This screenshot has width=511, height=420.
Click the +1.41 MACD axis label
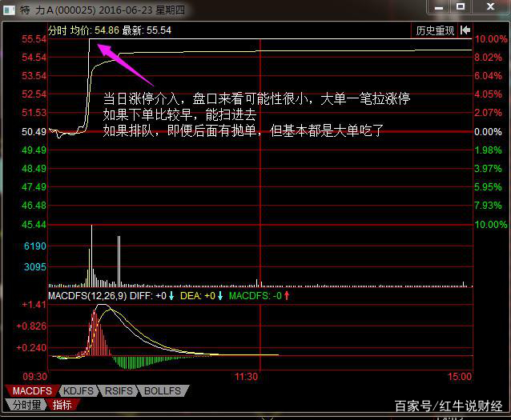click(x=34, y=305)
